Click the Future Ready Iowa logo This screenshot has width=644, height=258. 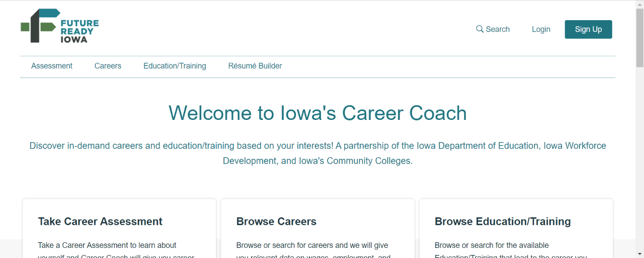click(59, 26)
